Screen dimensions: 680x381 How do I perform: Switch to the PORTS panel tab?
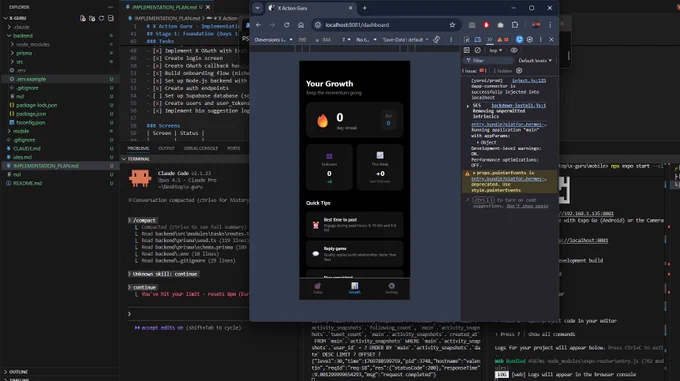click(233, 148)
